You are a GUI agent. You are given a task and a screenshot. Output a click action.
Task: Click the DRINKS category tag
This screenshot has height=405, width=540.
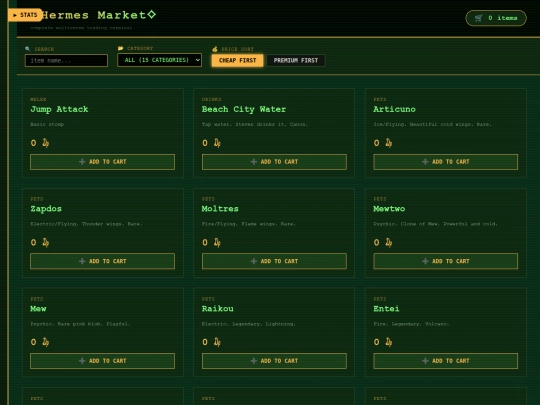coord(211,100)
